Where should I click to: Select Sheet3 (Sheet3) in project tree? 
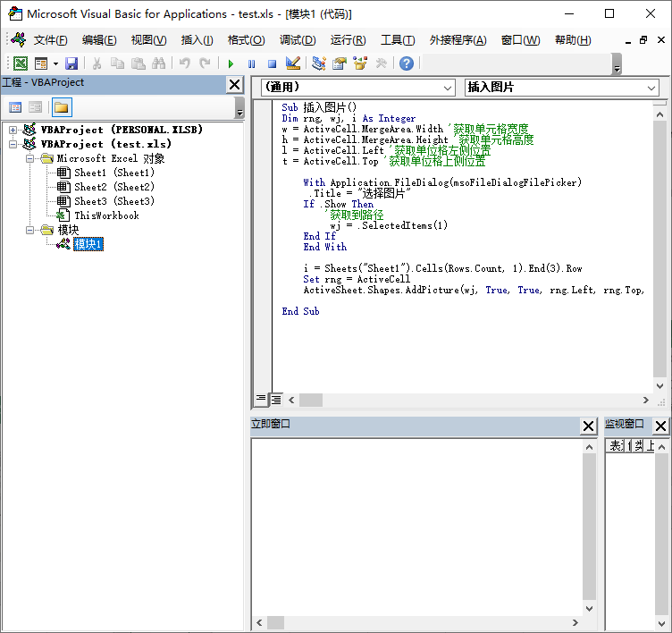click(114, 201)
